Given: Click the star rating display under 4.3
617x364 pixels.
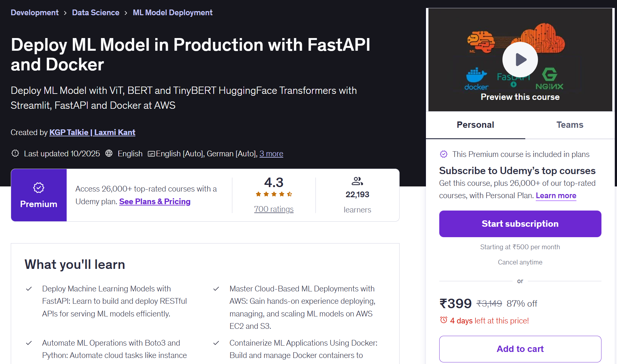Looking at the screenshot, I should 274,194.
